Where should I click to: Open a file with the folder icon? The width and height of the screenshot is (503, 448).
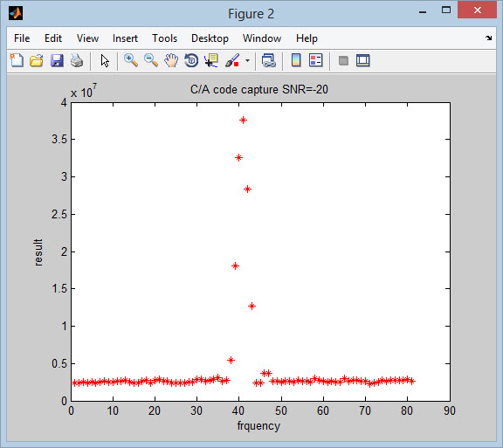click(x=37, y=60)
